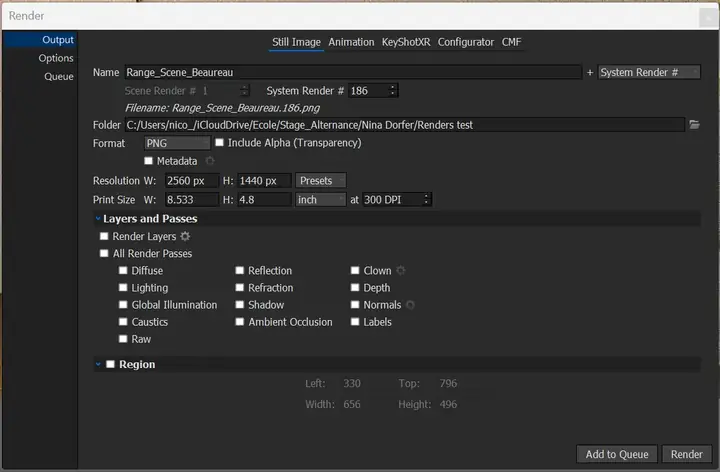
Task: Select Options in sidebar
Action: (40, 58)
